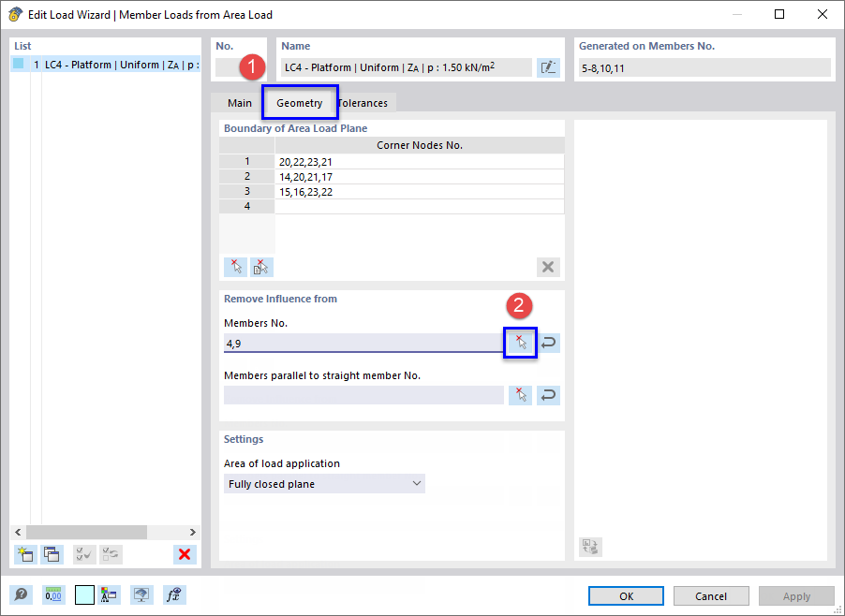Image resolution: width=845 pixels, height=616 pixels.
Task: Open the help search icon at bottom-left
Action: pos(21,595)
